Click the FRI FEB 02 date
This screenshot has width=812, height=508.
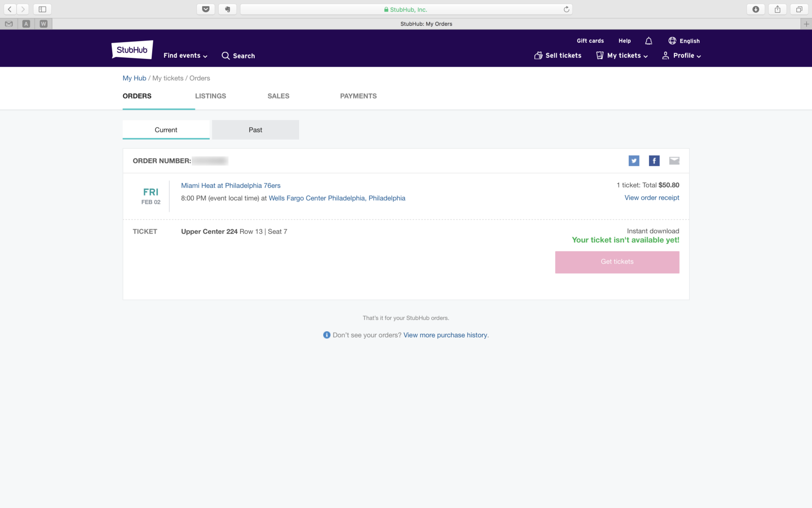[x=151, y=196]
